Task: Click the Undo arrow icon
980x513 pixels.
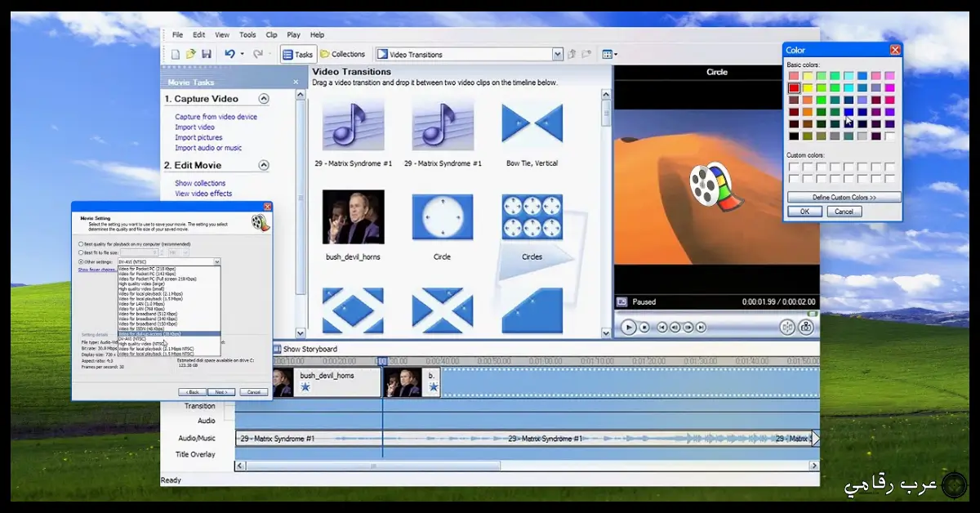Action: tap(230, 53)
